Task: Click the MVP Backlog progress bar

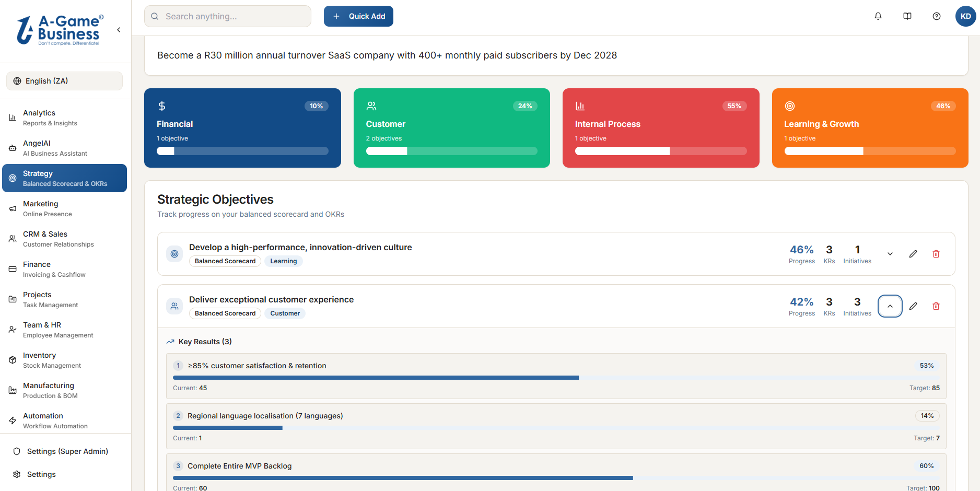Action: [556, 478]
